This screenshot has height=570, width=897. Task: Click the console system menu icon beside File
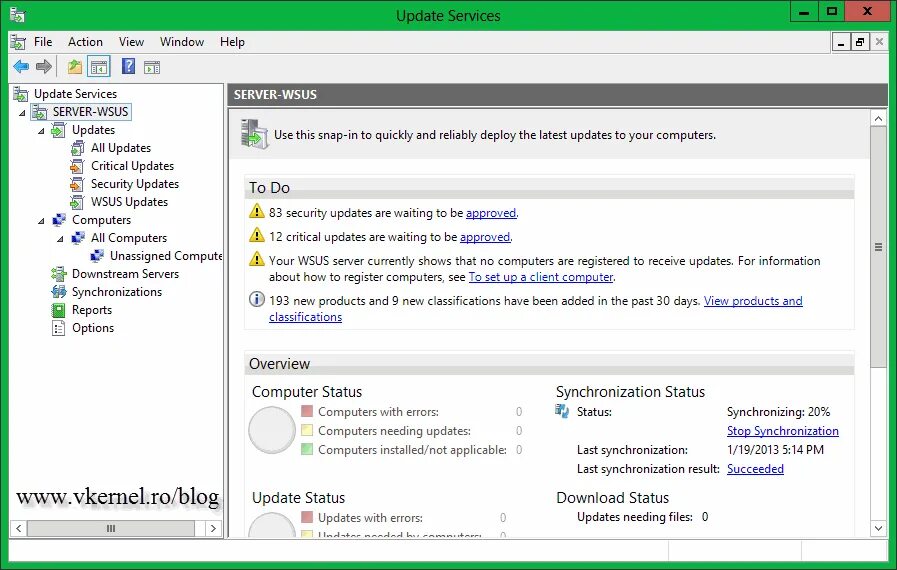point(18,42)
